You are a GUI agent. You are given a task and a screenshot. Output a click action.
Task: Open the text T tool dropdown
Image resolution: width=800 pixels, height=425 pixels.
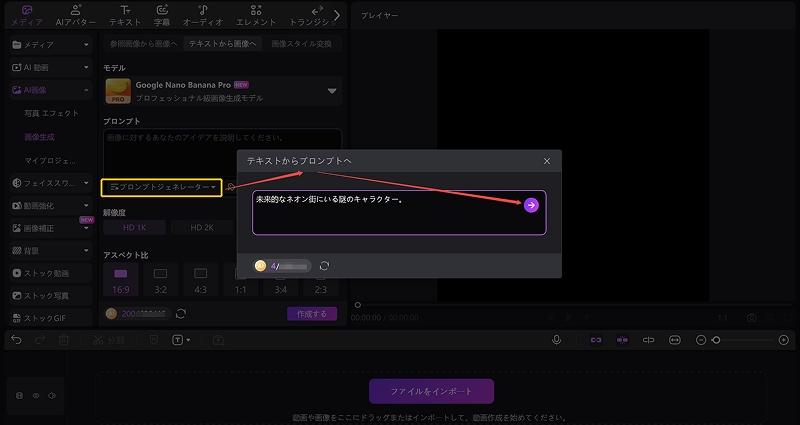point(181,340)
